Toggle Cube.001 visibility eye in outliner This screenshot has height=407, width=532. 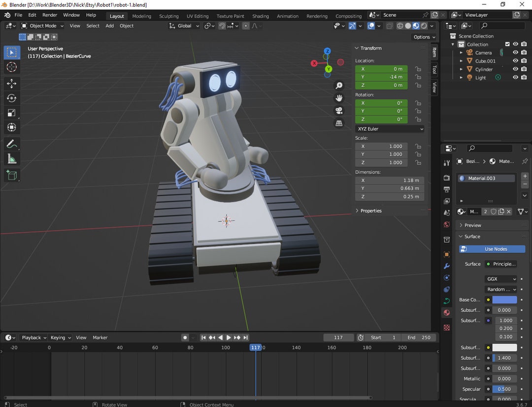click(515, 61)
